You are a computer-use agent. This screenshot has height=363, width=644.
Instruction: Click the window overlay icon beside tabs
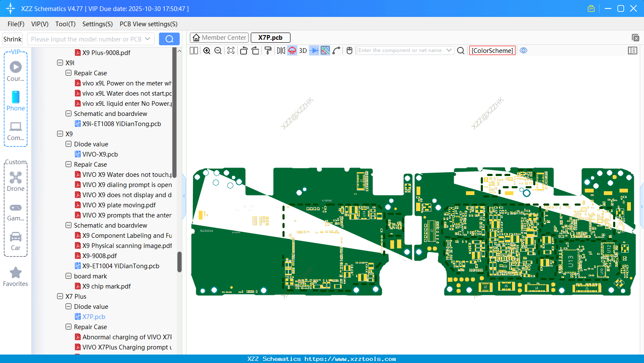[635, 38]
